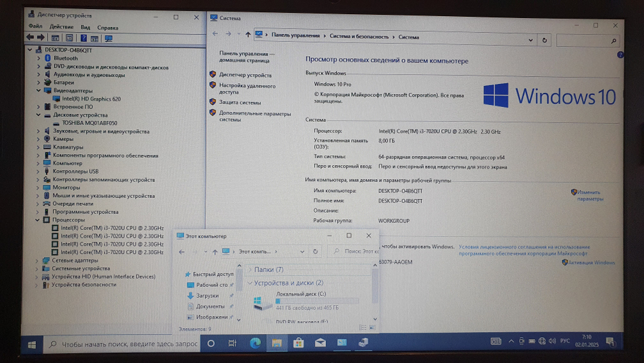Open Изображения in navigation pane
Viewport: 644px width, 363px height.
click(x=211, y=317)
